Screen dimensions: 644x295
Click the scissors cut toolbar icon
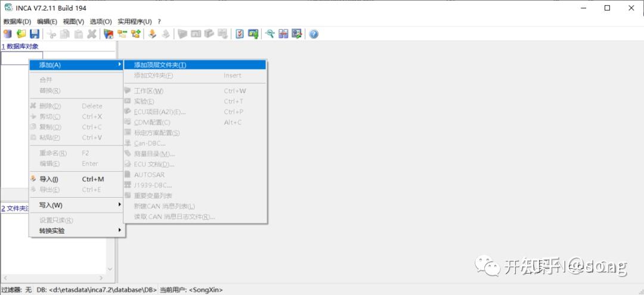coord(51,34)
